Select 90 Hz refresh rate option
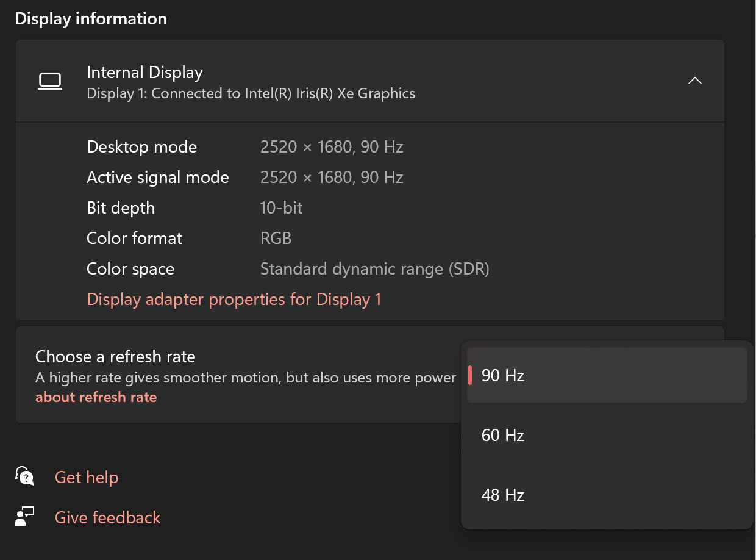The height and width of the screenshot is (560, 756). (x=607, y=375)
